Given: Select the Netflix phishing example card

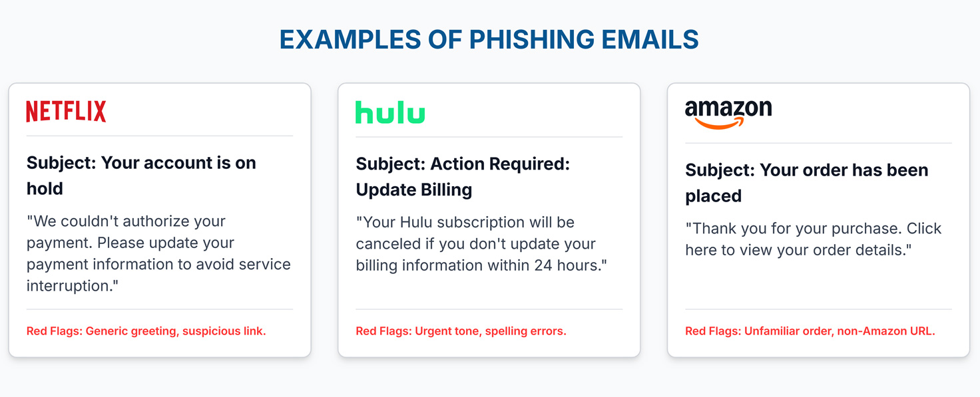Looking at the screenshot, I should tap(159, 346).
